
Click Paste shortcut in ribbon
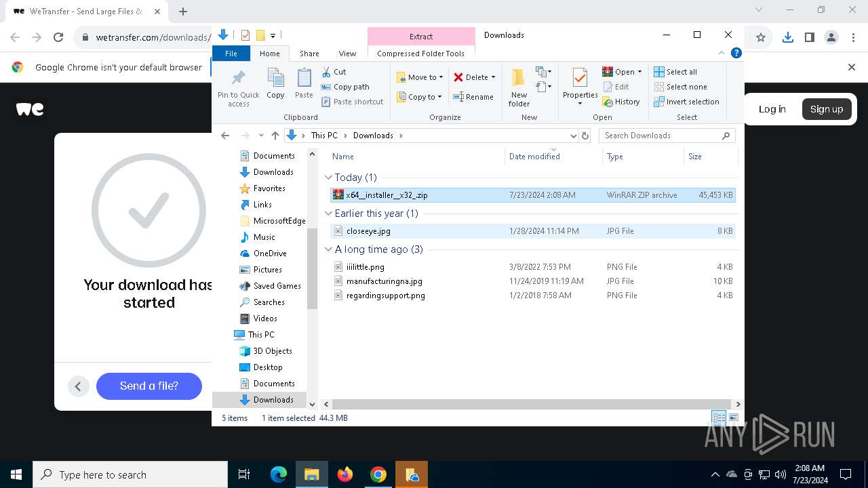click(x=352, y=102)
